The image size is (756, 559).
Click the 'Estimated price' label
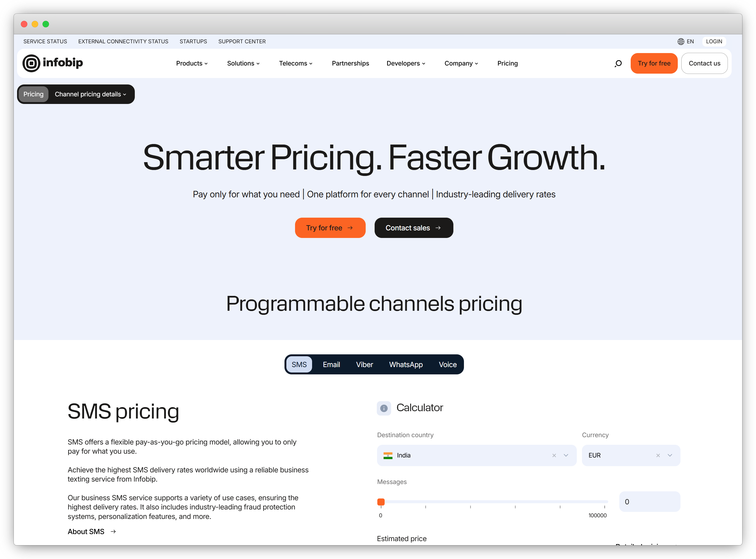click(401, 538)
